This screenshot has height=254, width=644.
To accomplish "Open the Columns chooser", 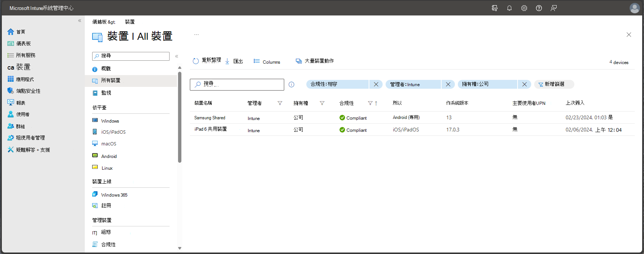I will pos(267,61).
